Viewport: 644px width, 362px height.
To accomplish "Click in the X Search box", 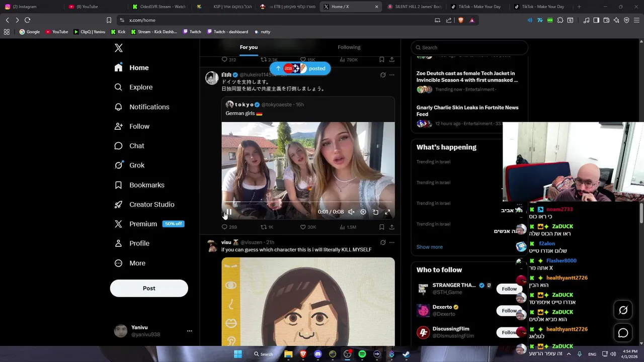I will tap(469, 47).
